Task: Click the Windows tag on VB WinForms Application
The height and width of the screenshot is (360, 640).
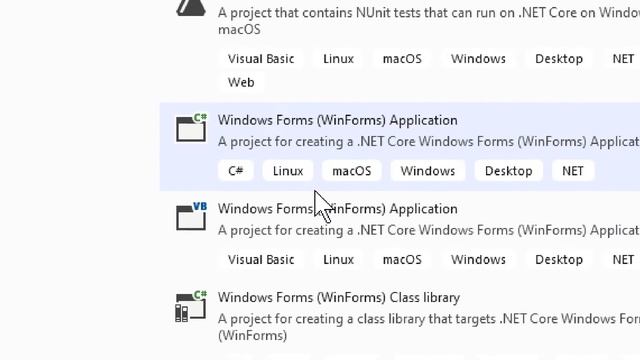Action: tap(478, 260)
